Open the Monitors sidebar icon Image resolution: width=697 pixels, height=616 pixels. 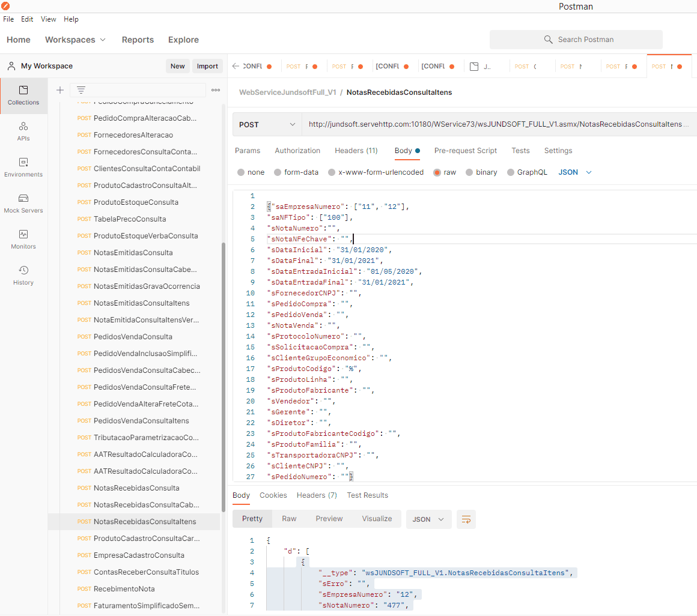23,240
